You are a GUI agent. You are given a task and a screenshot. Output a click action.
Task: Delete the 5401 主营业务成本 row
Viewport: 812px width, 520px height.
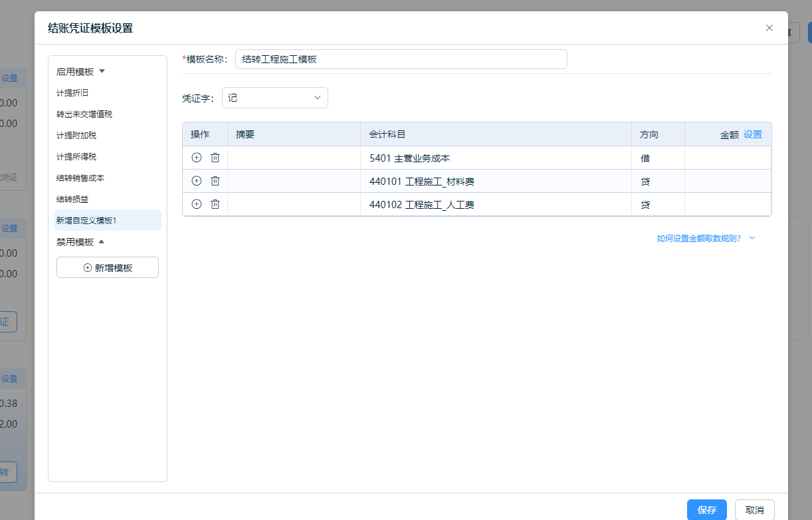215,158
